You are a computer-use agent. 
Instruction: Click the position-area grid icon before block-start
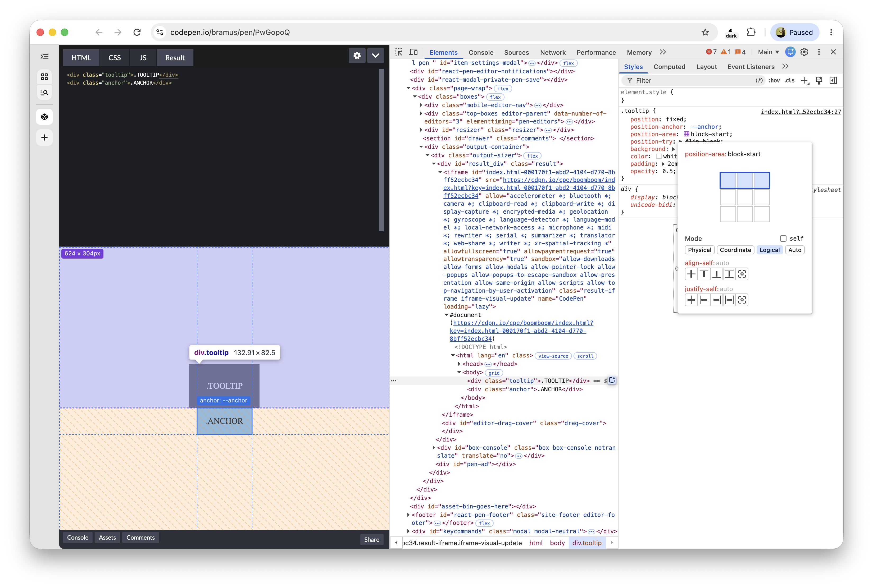point(686,134)
